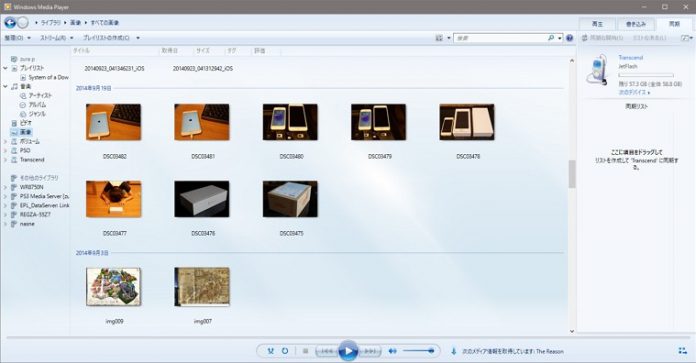Open the Help question mark icon
696x363 pixels.
click(569, 38)
